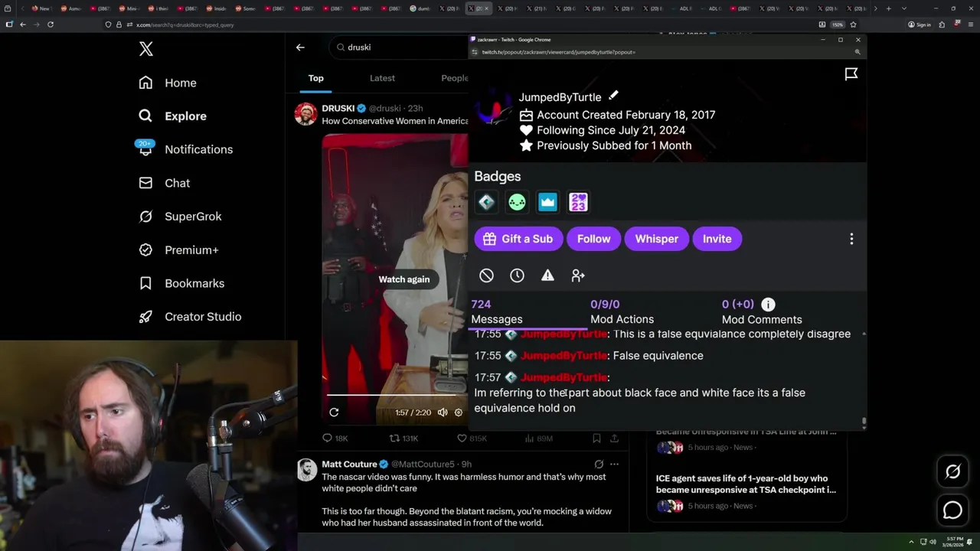View post analytics showing 89M views

coord(538,439)
